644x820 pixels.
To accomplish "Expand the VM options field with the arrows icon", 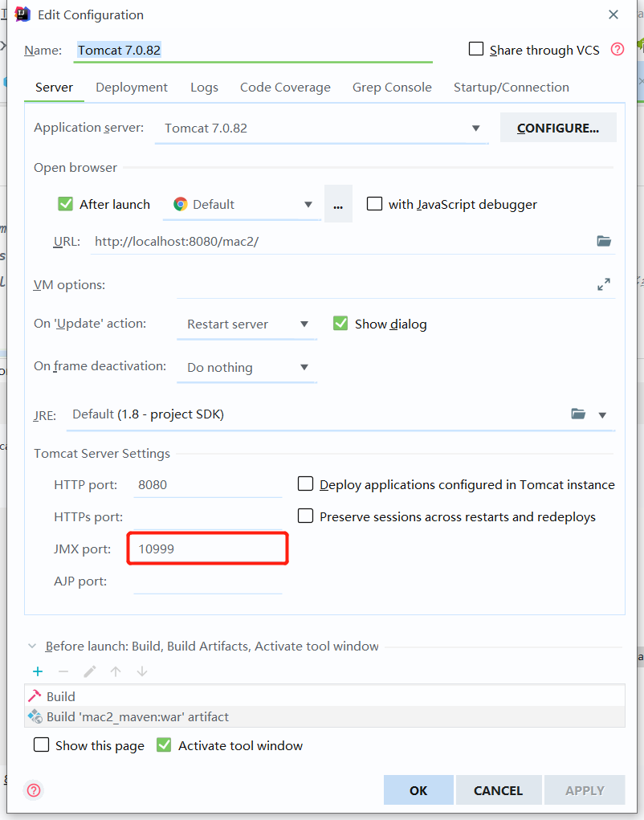I will tap(604, 284).
